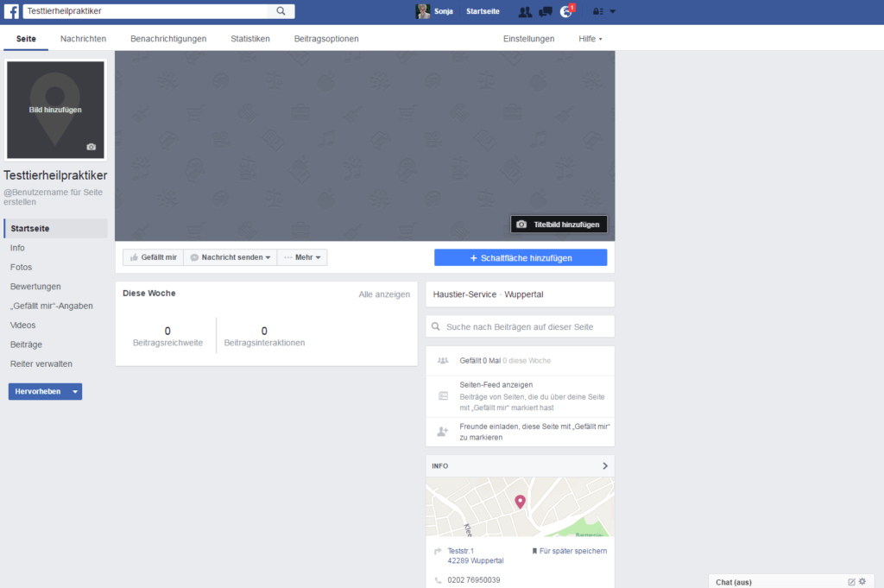
Task: Click the new message compose icon in Chat bar
Action: point(851,582)
